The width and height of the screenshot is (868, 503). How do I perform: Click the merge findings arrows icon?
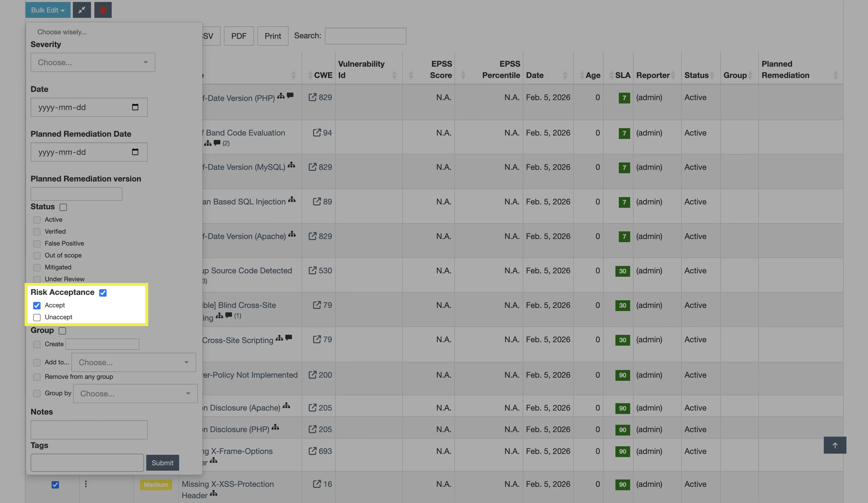click(x=82, y=10)
